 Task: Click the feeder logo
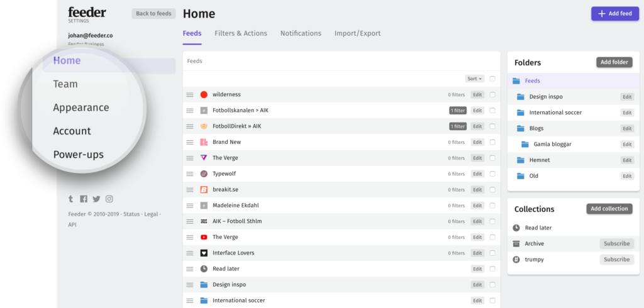point(87,14)
